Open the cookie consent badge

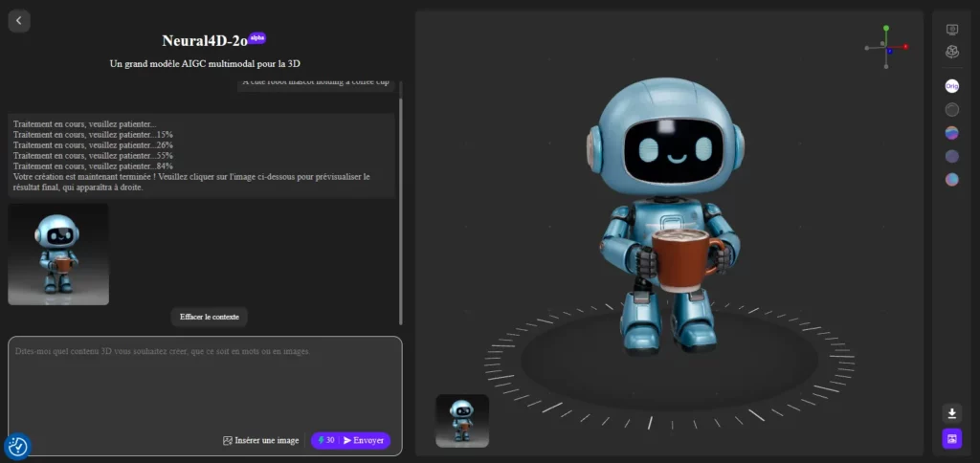pyautogui.click(x=17, y=446)
